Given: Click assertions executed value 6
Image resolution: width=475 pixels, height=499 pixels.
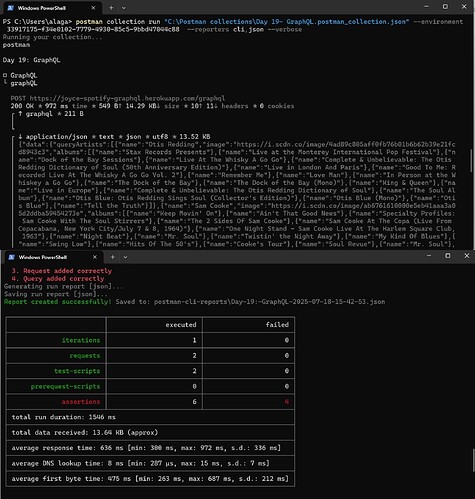Looking at the screenshot, I should click(194, 402).
